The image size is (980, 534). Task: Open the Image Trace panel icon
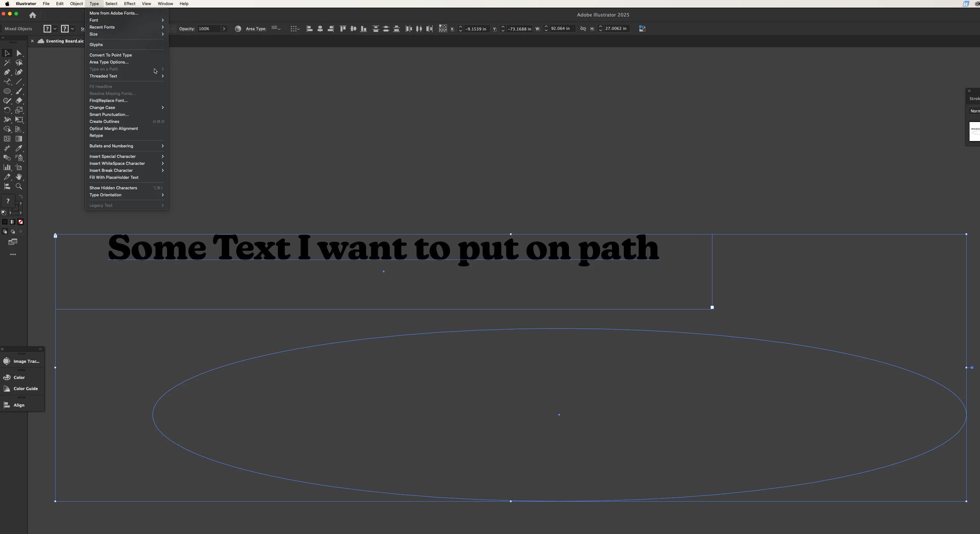[x=7, y=361]
